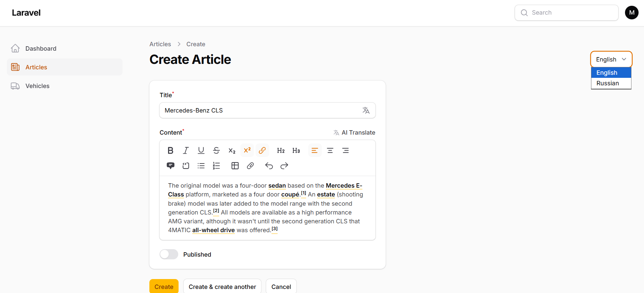Click footnote reference [1] in the content
Viewport: 644px width, 293px height.
click(x=303, y=193)
